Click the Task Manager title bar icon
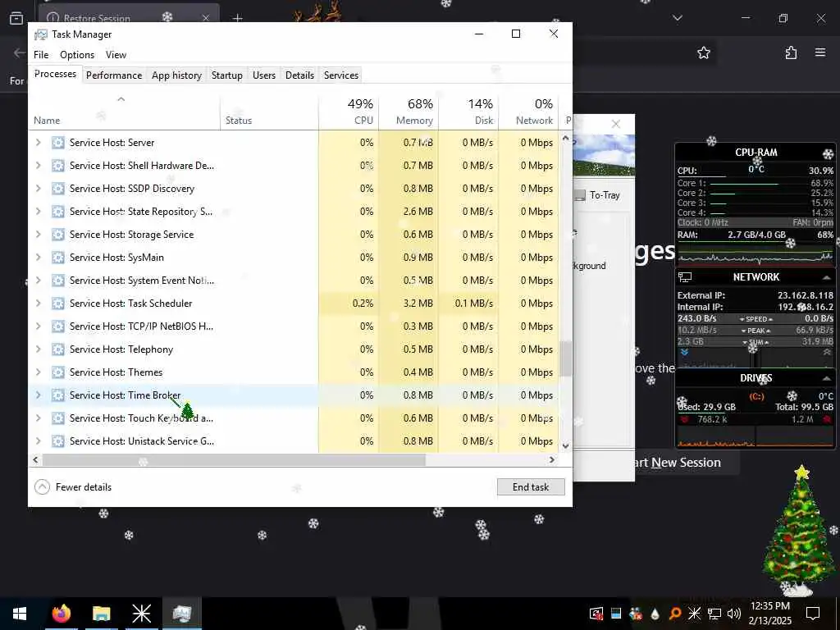Viewport: 840px width, 630px height. point(41,34)
